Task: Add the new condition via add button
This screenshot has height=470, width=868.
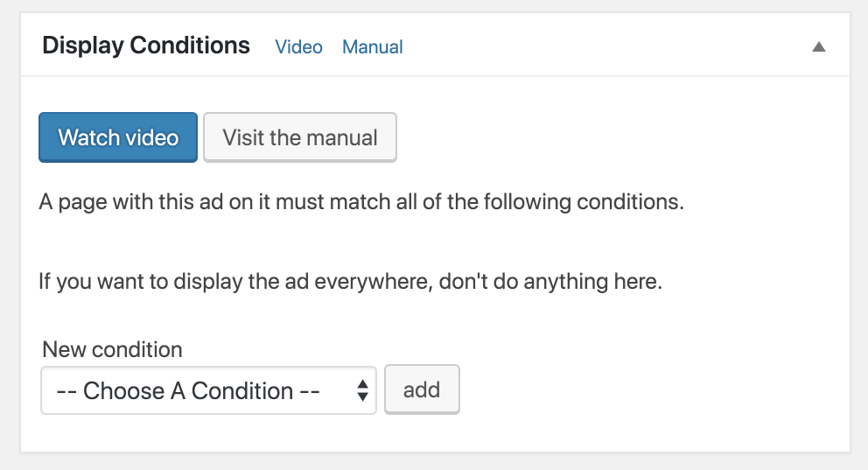Action: [422, 389]
